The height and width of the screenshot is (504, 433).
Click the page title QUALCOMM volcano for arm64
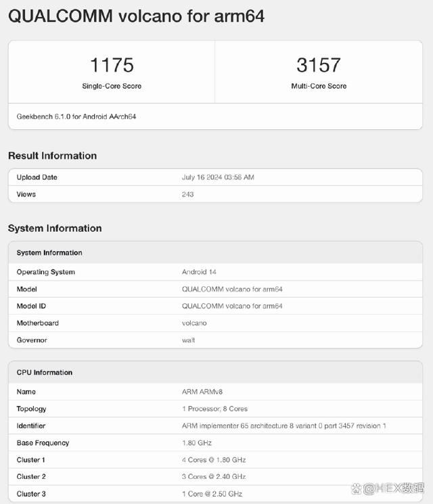pyautogui.click(x=136, y=16)
